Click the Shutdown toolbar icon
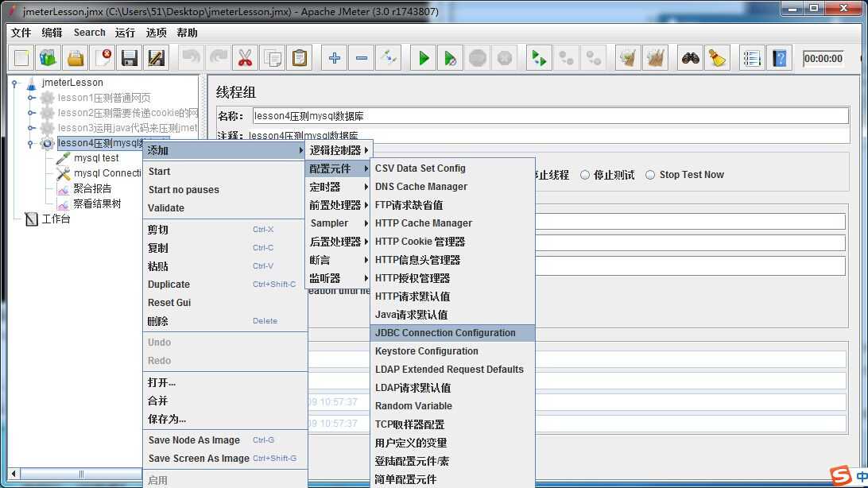 click(504, 58)
